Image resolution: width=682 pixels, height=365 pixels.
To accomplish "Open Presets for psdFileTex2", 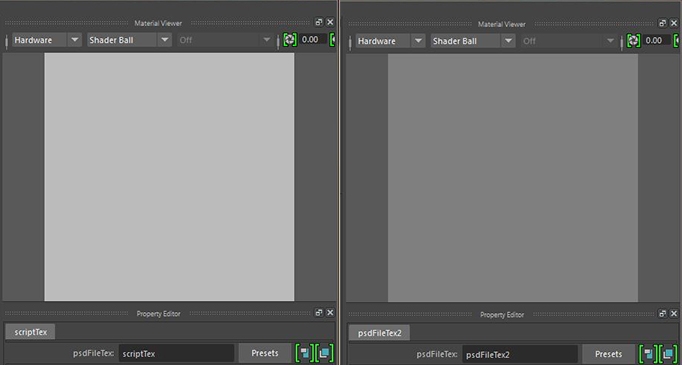I will pyautogui.click(x=608, y=354).
